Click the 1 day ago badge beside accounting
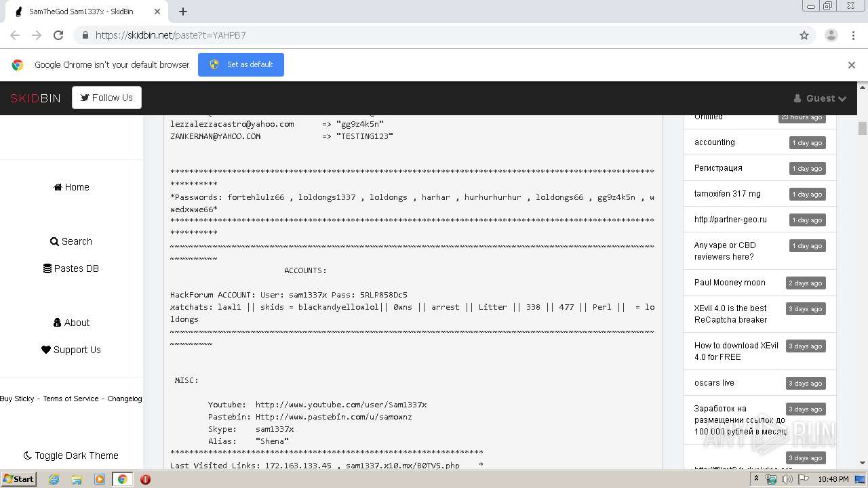Viewport: 868px width, 488px height. (808, 143)
